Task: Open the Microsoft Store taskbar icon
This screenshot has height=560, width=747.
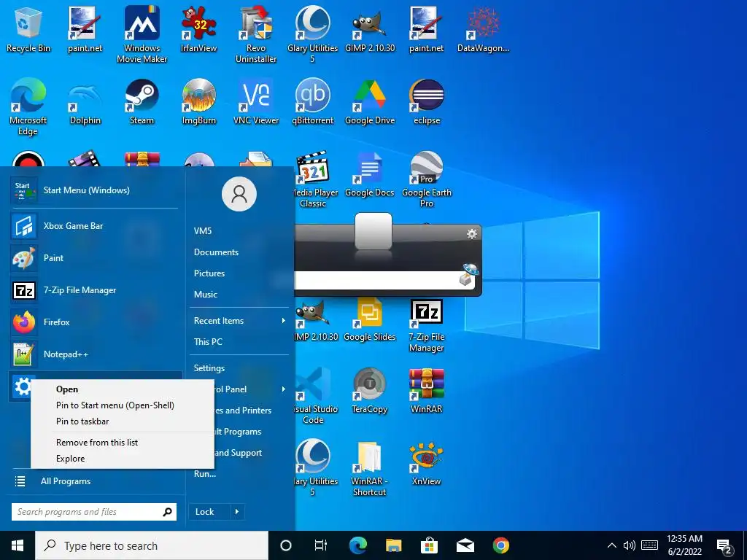Action: [x=429, y=545]
